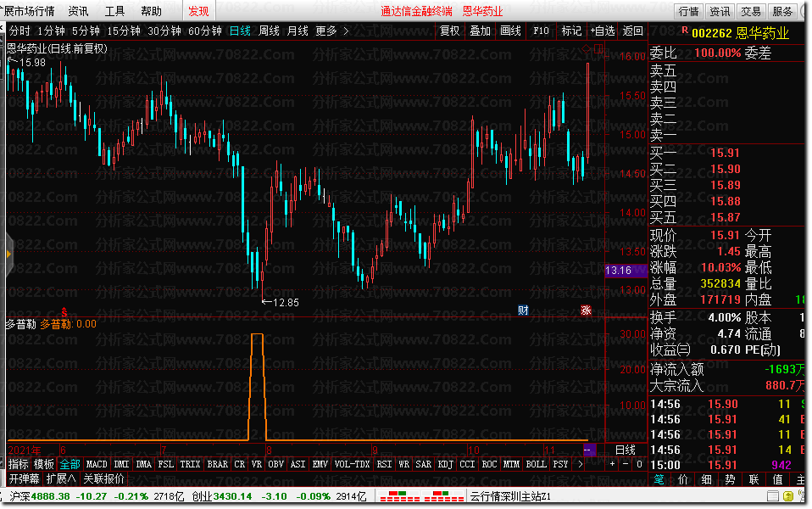The width and height of the screenshot is (812, 509).
Task: Select the 势 trend tab in quote panel
Action: coord(730,479)
